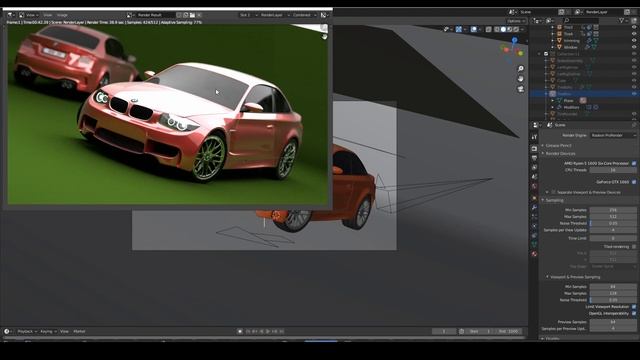Open the Material properties tab icon

click(x=534, y=254)
